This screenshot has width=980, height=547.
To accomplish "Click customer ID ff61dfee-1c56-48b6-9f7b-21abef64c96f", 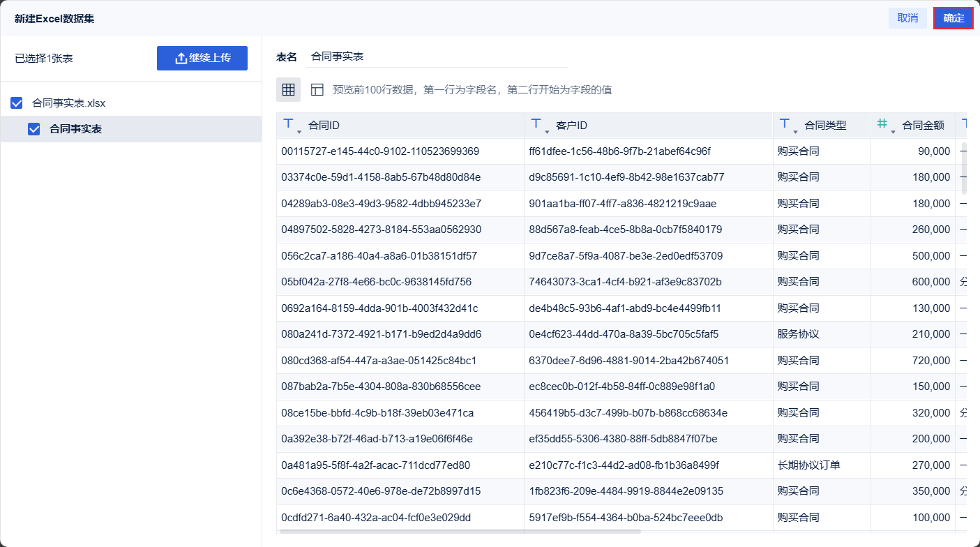I will (620, 151).
